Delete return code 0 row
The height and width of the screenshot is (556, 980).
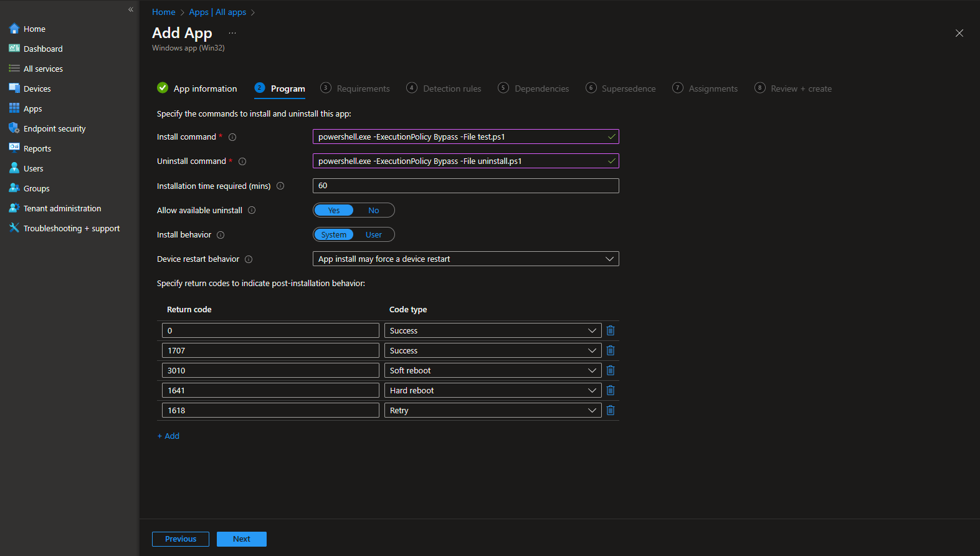611,330
